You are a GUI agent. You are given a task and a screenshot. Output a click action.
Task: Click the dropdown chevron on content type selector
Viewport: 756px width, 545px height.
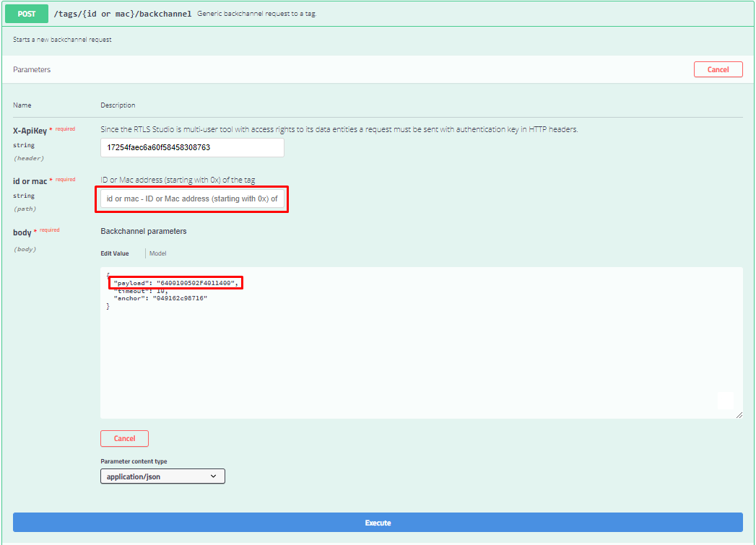[x=213, y=476]
